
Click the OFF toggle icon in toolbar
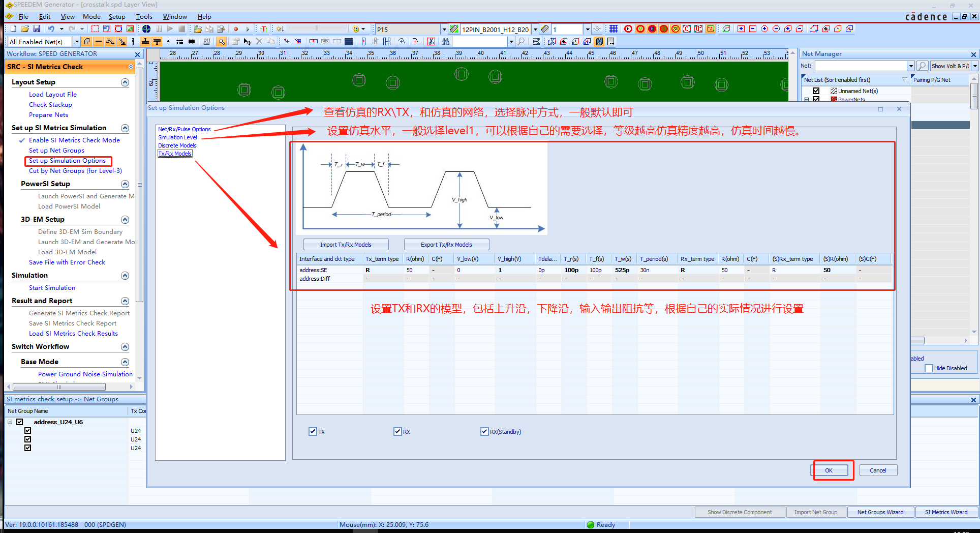pyautogui.click(x=207, y=42)
